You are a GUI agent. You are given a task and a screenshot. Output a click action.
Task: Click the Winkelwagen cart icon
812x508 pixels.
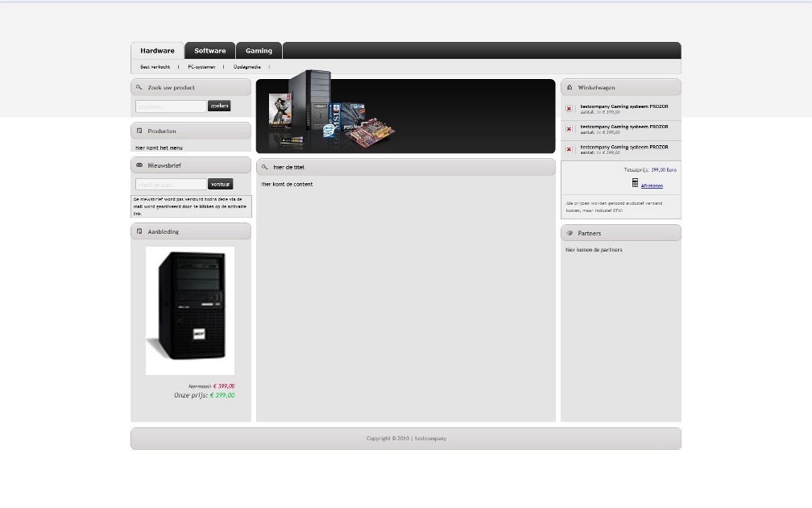coord(569,87)
